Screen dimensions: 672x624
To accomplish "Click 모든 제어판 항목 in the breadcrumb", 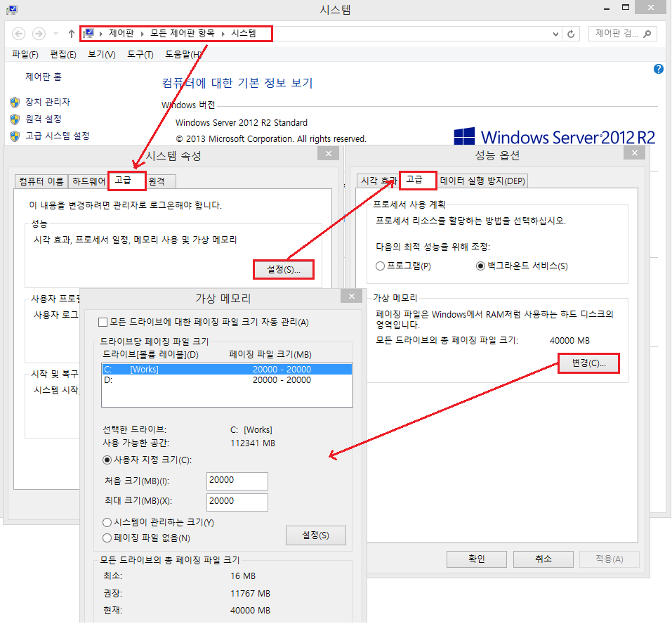I will tap(182, 33).
